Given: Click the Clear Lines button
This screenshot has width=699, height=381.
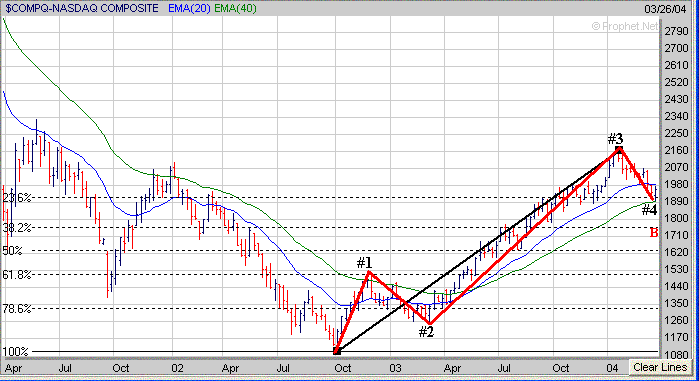Looking at the screenshot, I should pos(660,368).
